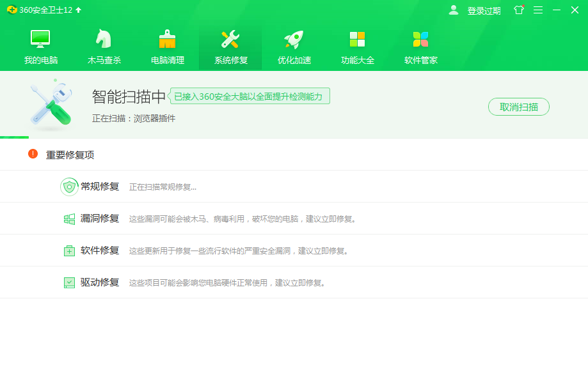Close the 360安全卫士 window
Image resolution: width=588 pixels, height=370 pixels.
click(575, 10)
